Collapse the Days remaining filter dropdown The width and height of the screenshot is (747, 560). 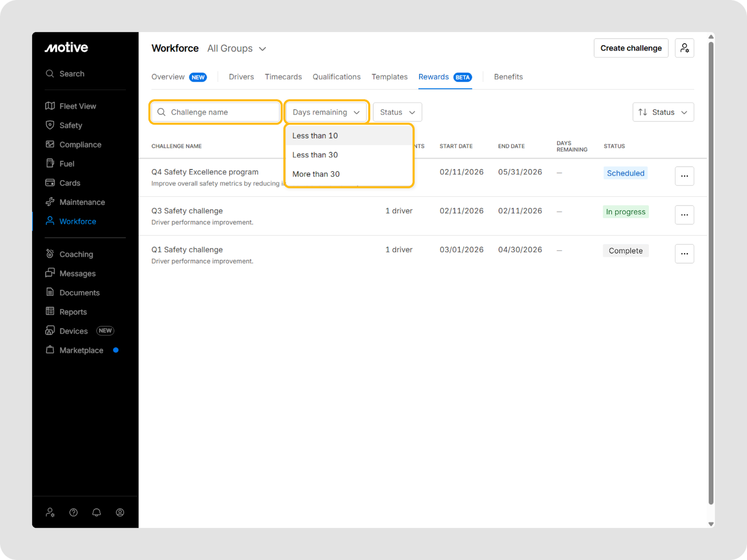pyautogui.click(x=326, y=112)
